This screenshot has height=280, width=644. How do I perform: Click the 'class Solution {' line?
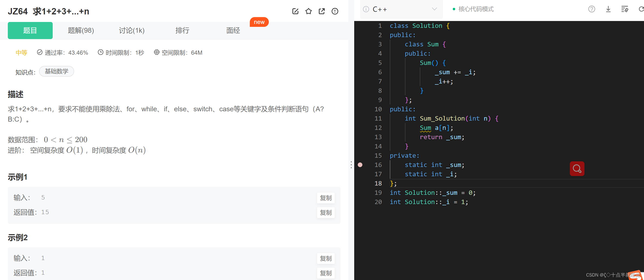click(x=420, y=26)
